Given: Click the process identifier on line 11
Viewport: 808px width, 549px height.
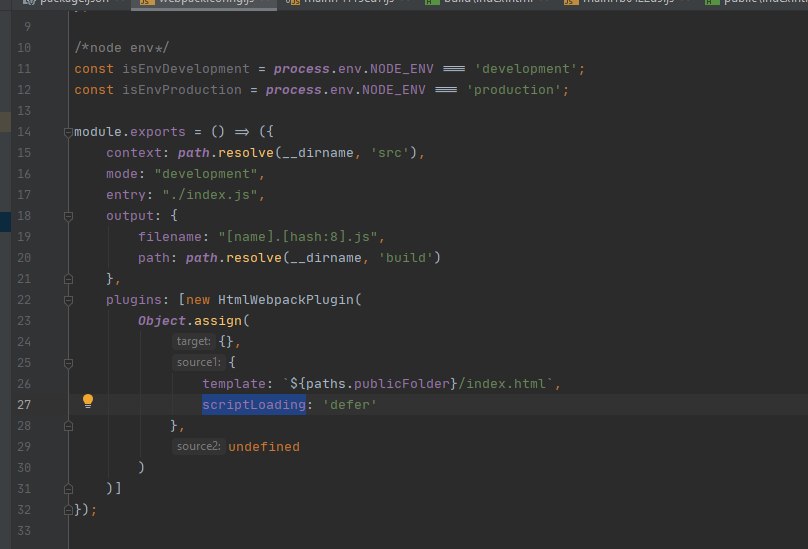Looking at the screenshot, I should (301, 69).
